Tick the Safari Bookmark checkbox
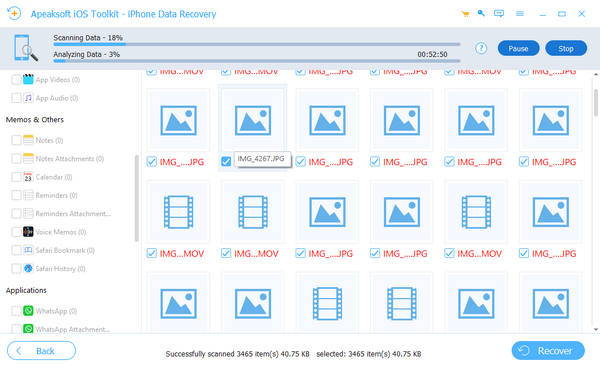The width and height of the screenshot is (600, 367). [x=16, y=250]
